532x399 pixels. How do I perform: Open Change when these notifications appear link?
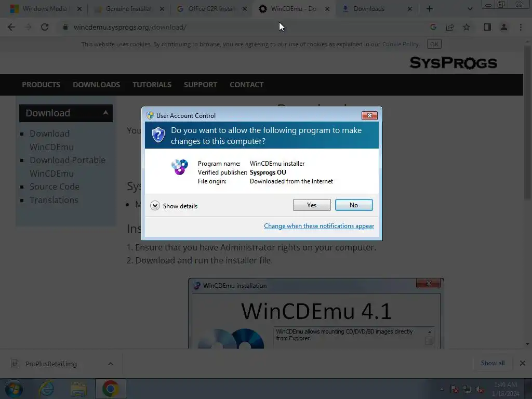click(319, 226)
